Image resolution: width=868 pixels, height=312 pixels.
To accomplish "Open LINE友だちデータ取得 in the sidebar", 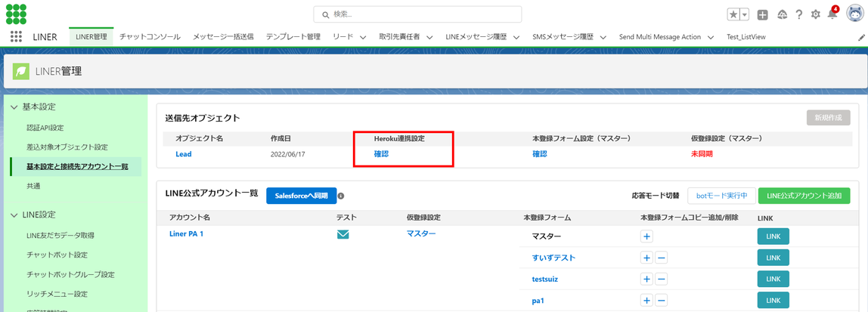I will tap(60, 236).
